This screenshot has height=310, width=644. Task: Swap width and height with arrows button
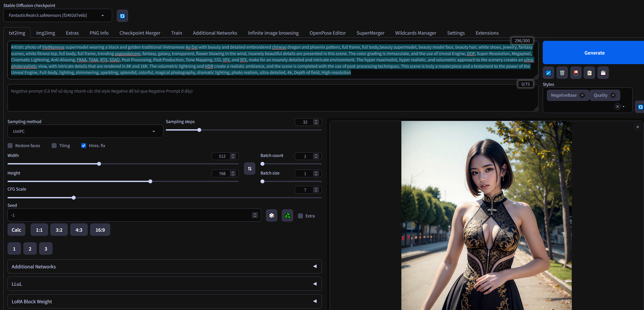tap(250, 169)
